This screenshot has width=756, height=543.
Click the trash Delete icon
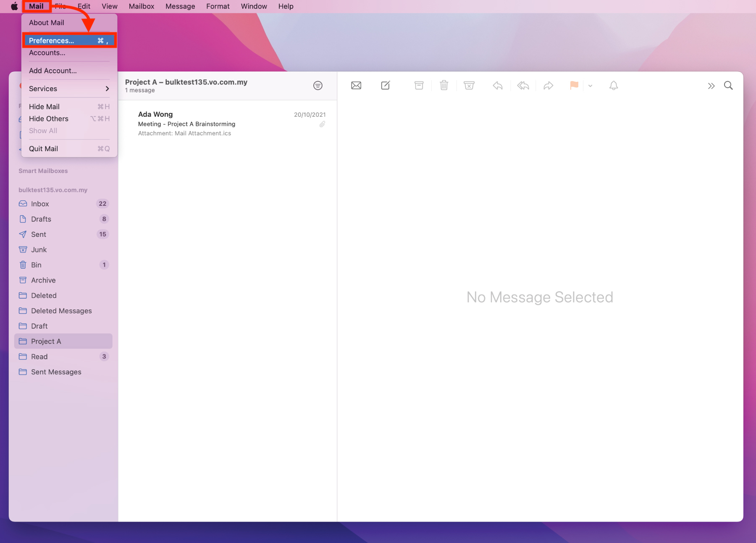click(444, 86)
